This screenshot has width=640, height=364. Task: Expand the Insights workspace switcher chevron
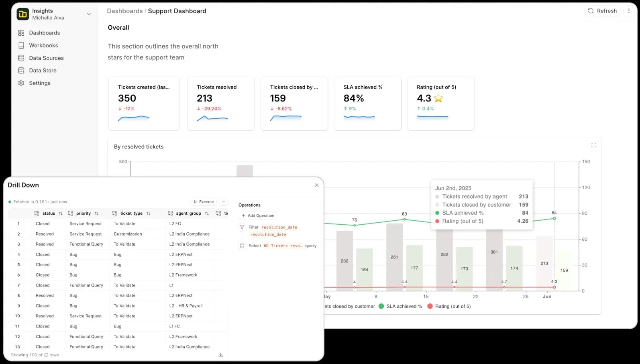89,14
